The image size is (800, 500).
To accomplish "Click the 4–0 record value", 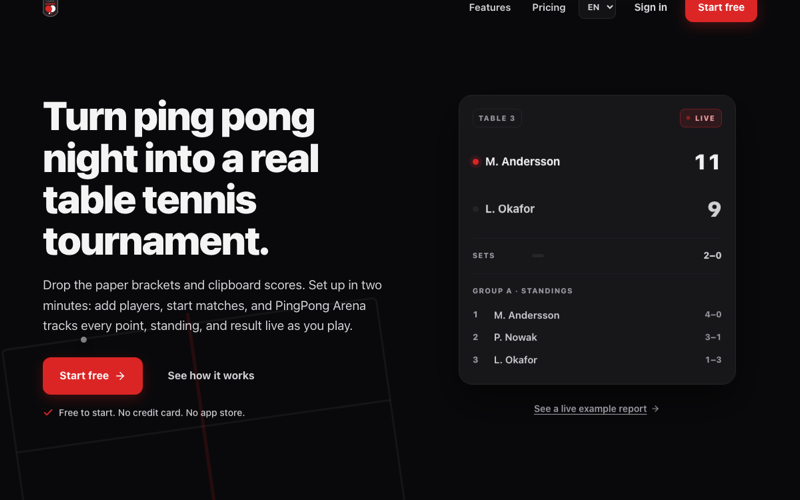I will tap(713, 315).
